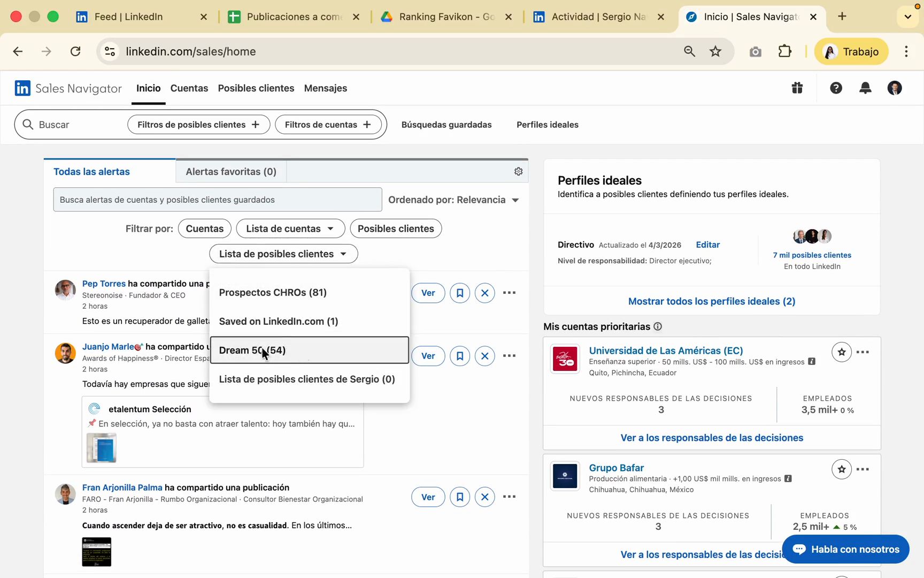This screenshot has height=578, width=924.
Task: Expand Filtros de posibles clientes
Action: click(x=198, y=125)
